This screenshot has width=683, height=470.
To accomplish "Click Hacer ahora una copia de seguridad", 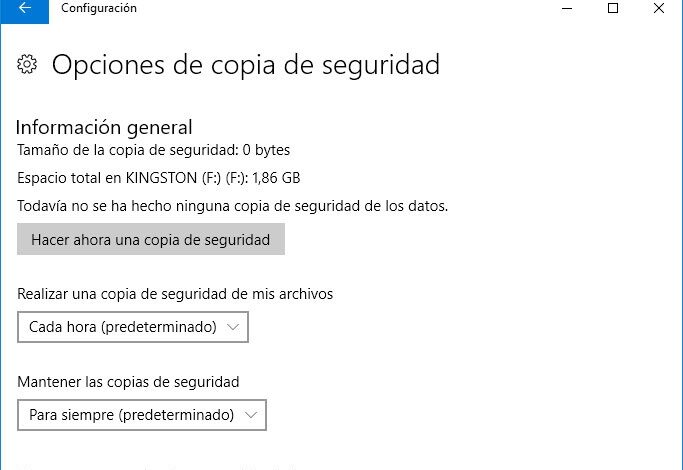I will tap(151, 240).
